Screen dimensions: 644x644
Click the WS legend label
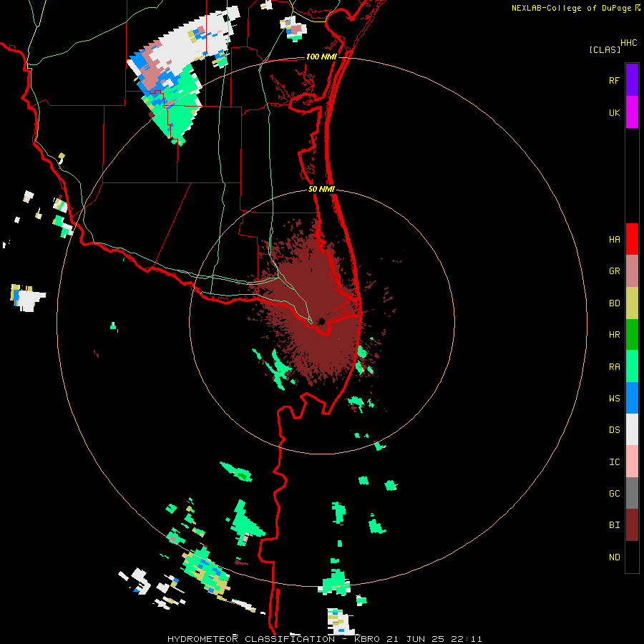614,398
